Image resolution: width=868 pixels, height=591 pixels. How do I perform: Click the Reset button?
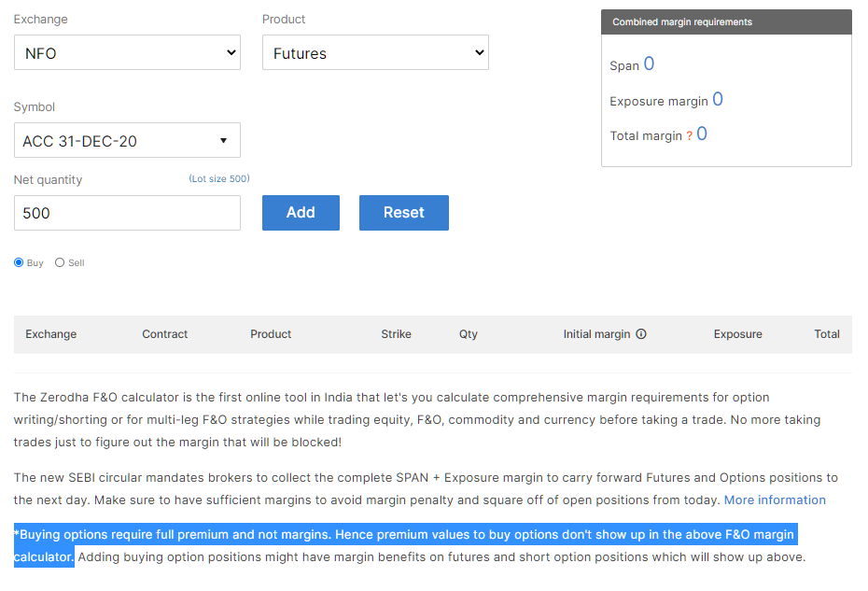(404, 213)
